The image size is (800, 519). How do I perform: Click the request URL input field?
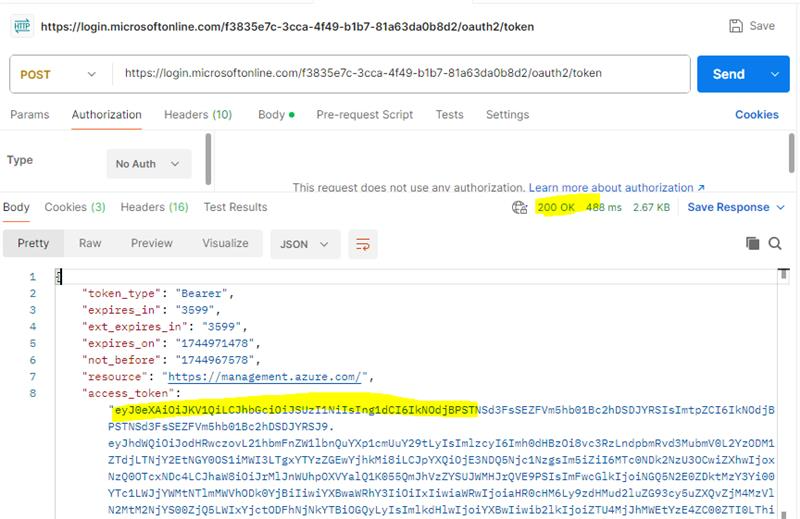click(x=401, y=74)
